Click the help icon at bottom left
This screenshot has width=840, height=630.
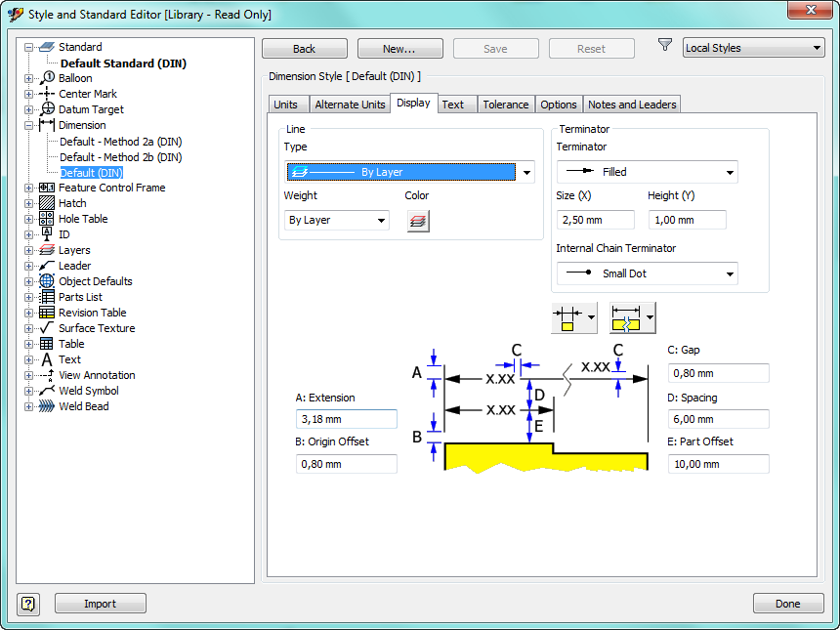click(x=28, y=604)
